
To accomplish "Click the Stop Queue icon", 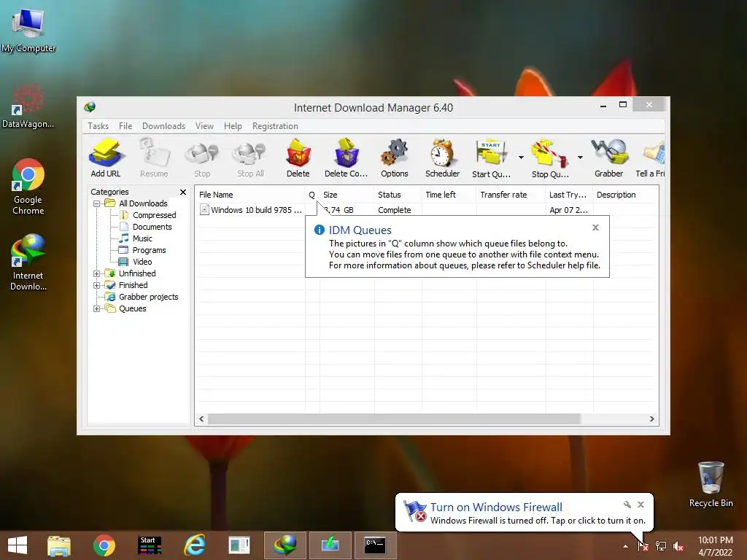I will click(x=550, y=158).
